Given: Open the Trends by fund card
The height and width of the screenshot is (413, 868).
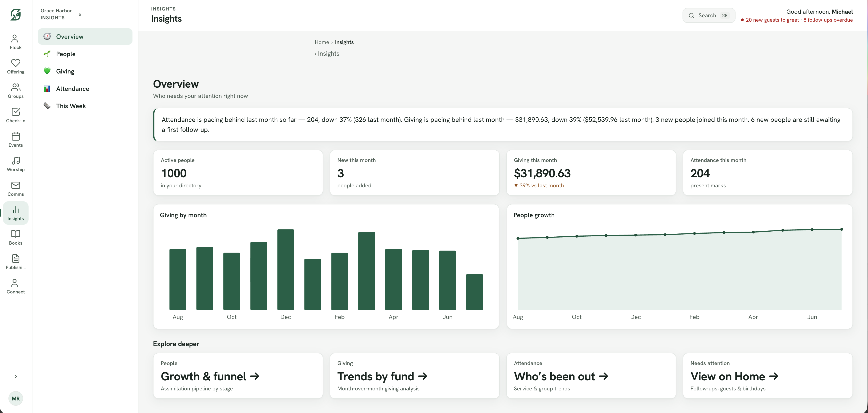Looking at the screenshot, I should click(414, 376).
